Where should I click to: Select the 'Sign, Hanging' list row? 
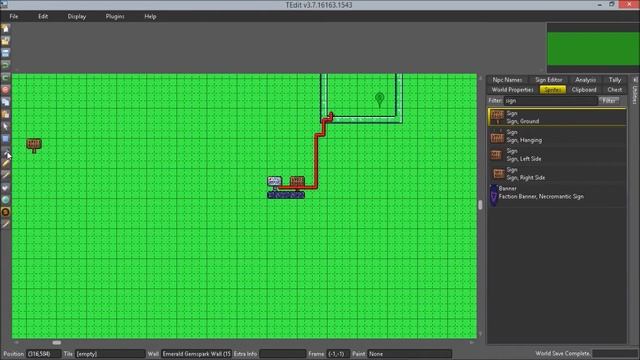[557, 136]
